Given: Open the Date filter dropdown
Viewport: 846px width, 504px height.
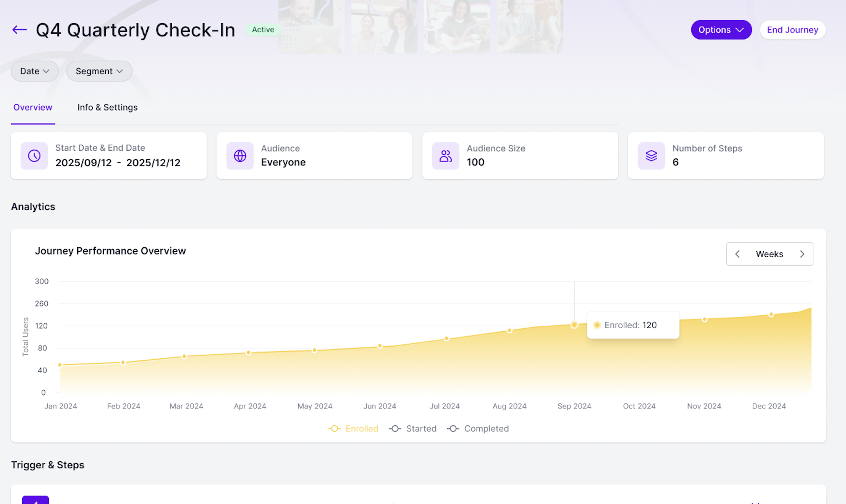Looking at the screenshot, I should click(x=35, y=71).
